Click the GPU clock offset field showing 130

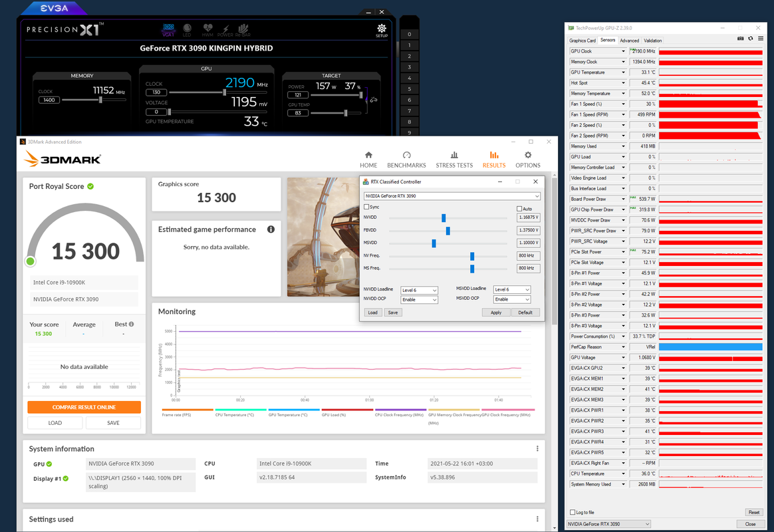[156, 92]
